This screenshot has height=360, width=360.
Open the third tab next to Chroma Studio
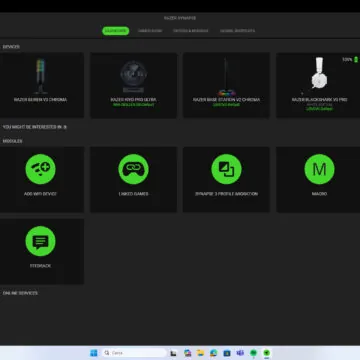coord(190,31)
